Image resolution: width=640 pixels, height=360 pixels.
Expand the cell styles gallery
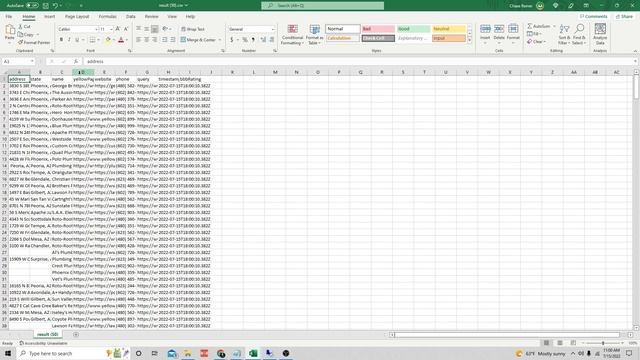point(469,40)
